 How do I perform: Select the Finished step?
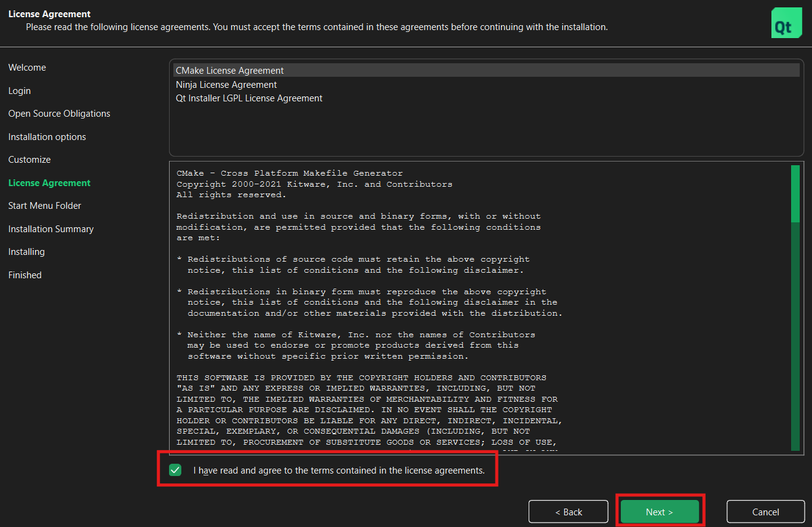click(25, 275)
